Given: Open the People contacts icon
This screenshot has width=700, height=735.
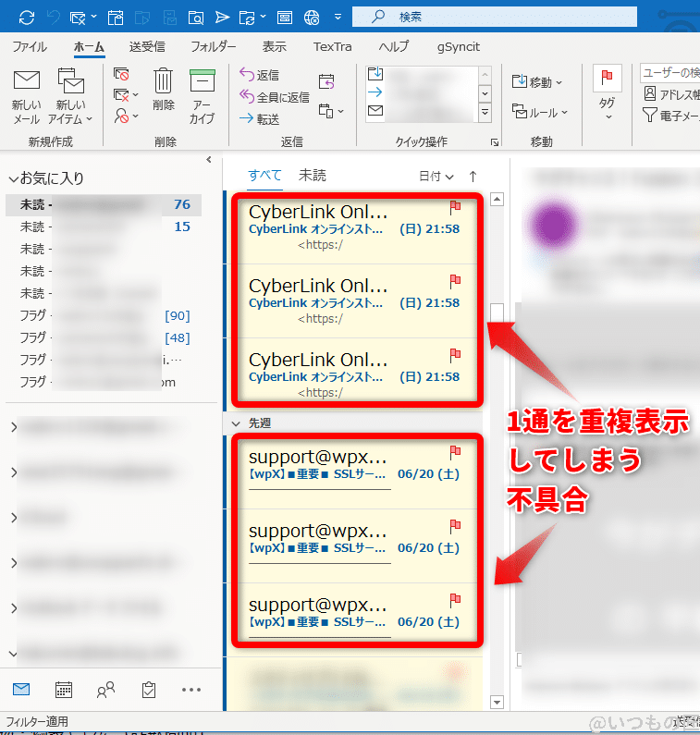Looking at the screenshot, I should tap(105, 689).
